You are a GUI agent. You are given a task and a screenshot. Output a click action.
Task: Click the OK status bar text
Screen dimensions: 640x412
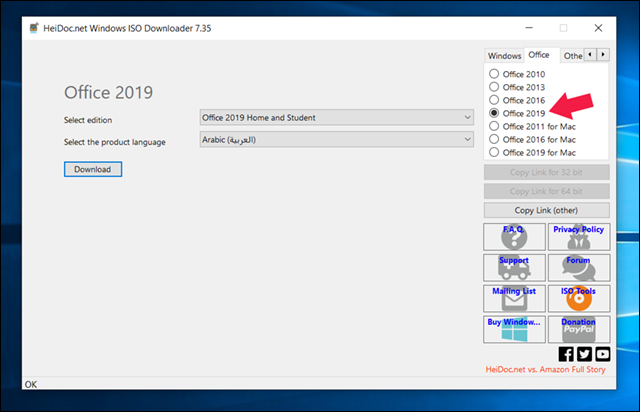tap(31, 384)
